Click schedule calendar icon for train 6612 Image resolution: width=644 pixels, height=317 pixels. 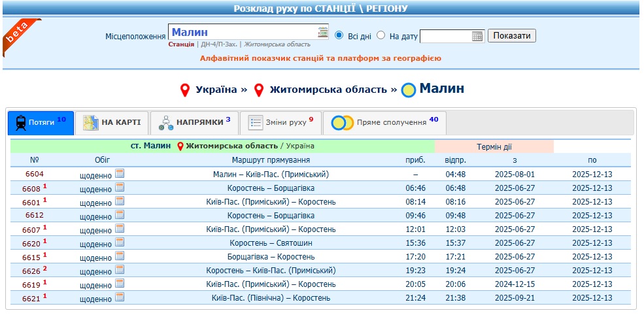click(120, 215)
